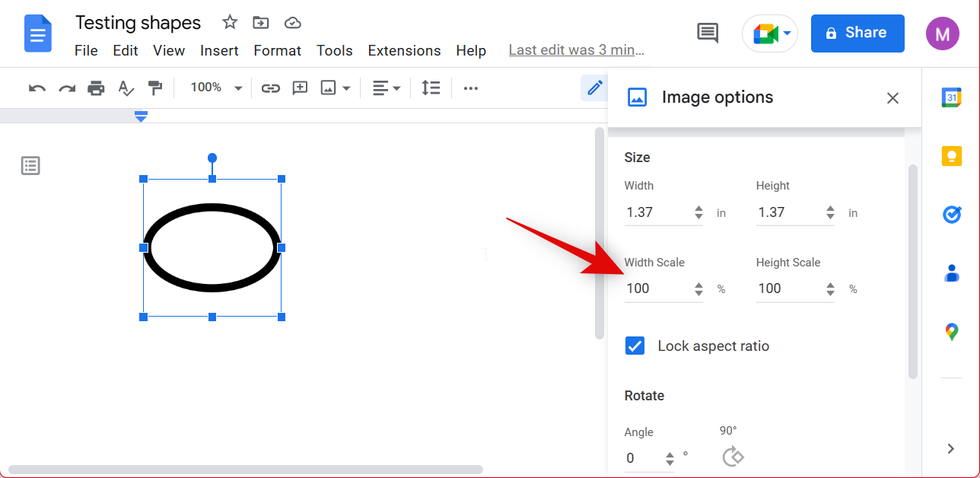
Task: Click the add comment icon
Action: (x=300, y=88)
